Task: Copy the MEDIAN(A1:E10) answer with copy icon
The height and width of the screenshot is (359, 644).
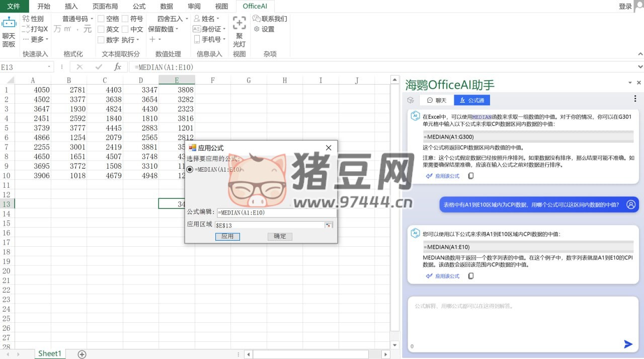Action: (x=471, y=276)
